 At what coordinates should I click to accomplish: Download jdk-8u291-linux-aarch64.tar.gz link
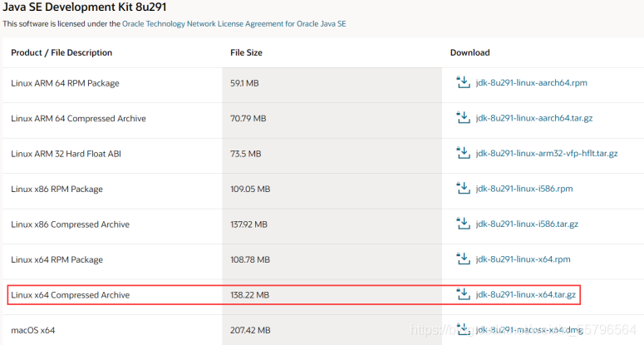click(x=534, y=118)
